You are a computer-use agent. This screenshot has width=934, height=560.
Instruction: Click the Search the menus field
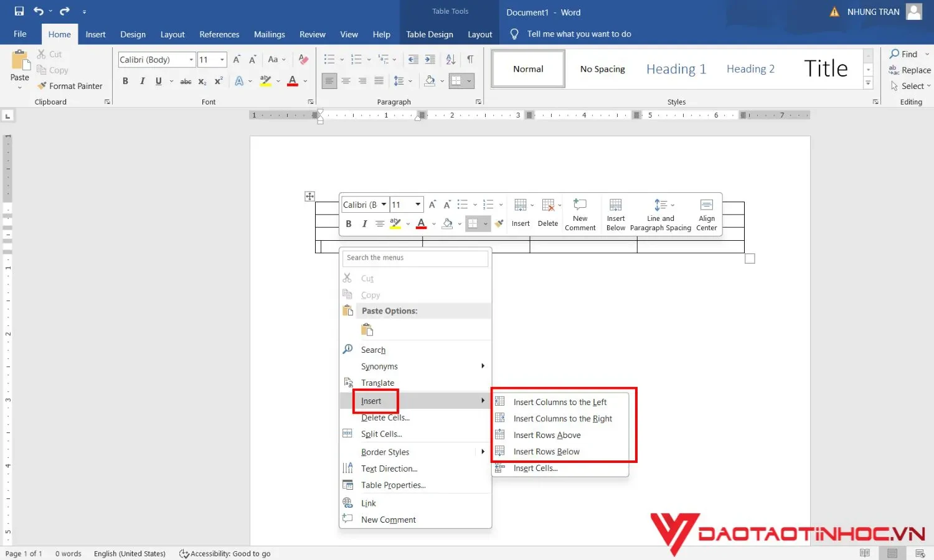click(414, 258)
